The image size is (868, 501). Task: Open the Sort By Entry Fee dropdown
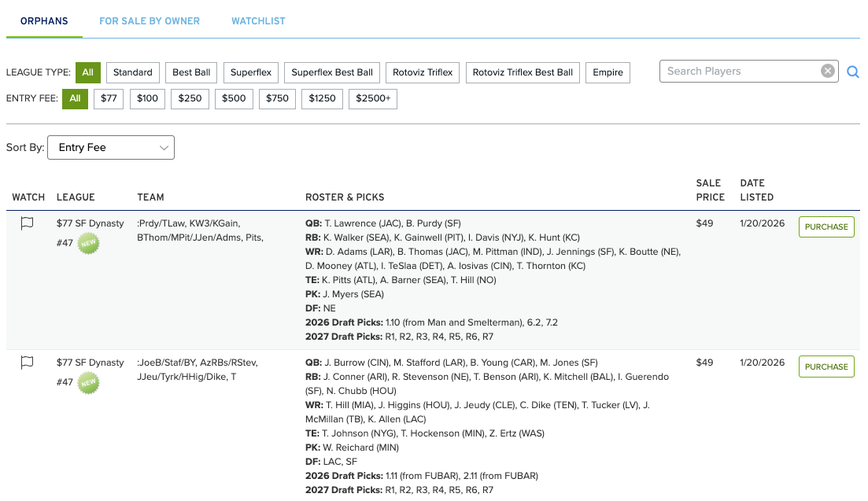(x=111, y=148)
